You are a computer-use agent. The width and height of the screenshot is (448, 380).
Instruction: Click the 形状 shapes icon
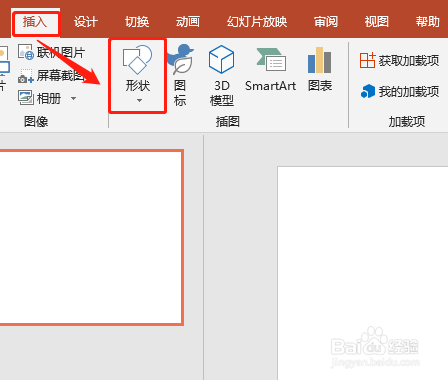[137, 60]
